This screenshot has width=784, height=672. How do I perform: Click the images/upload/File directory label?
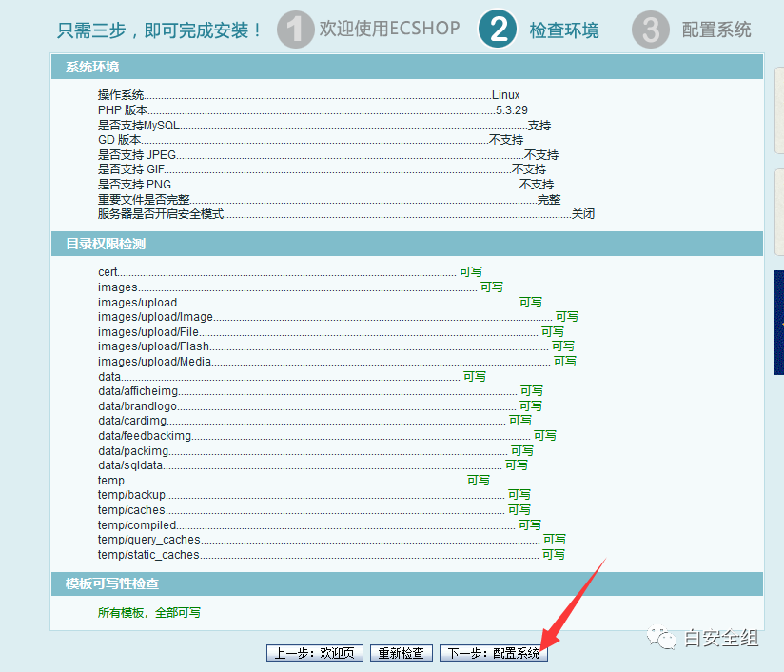pos(148,332)
